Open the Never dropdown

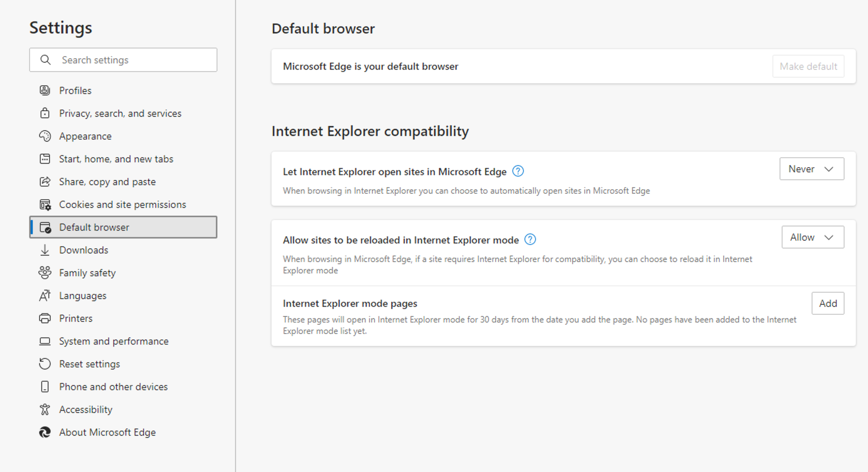click(811, 169)
